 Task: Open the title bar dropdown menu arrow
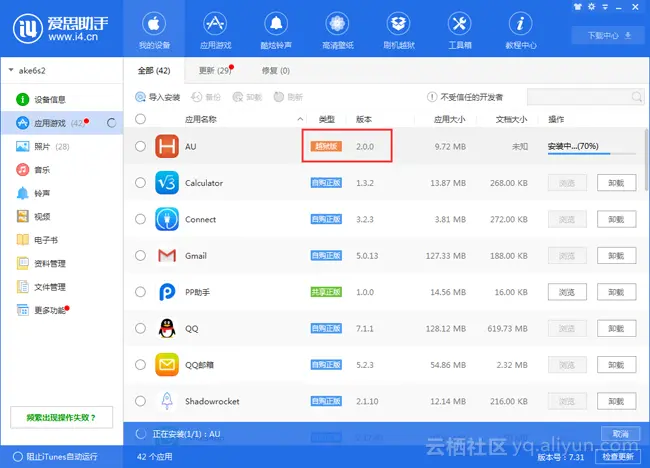tap(605, 7)
